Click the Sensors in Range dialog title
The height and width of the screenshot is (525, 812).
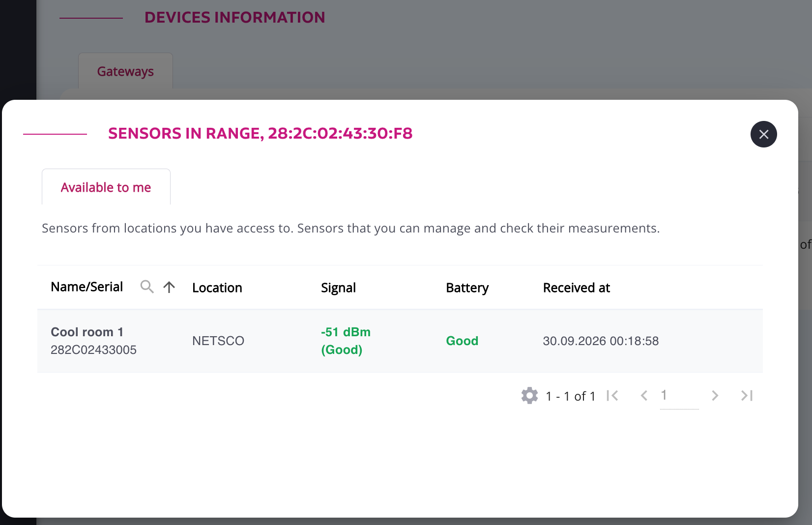pos(260,133)
